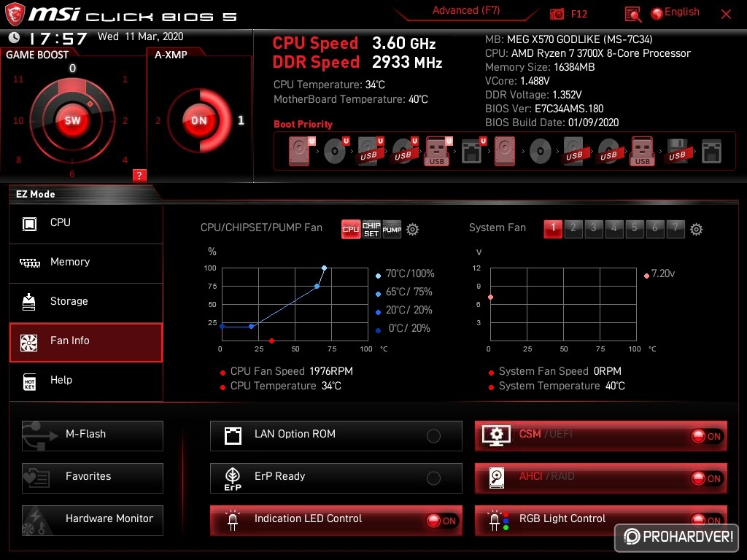
Task: Select System Fan 3
Action: [594, 228]
